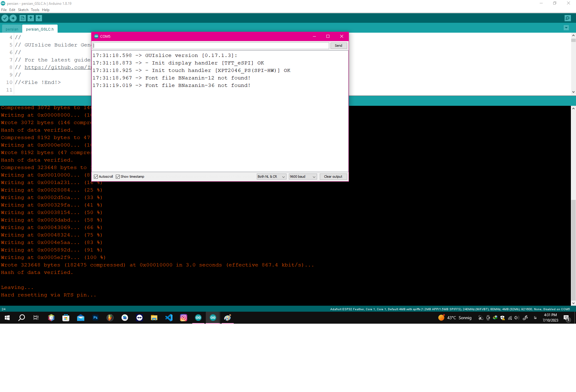Open Visual Studio Code from the taskbar
This screenshot has width=576, height=392.
169,318
